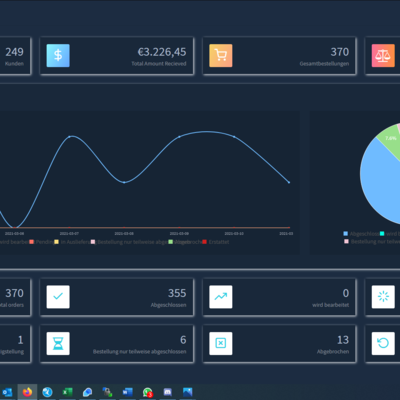The width and height of the screenshot is (400, 400).
Task: Toggle pink Bestellung nur teilweise entry in pie legend
Action: (x=372, y=241)
